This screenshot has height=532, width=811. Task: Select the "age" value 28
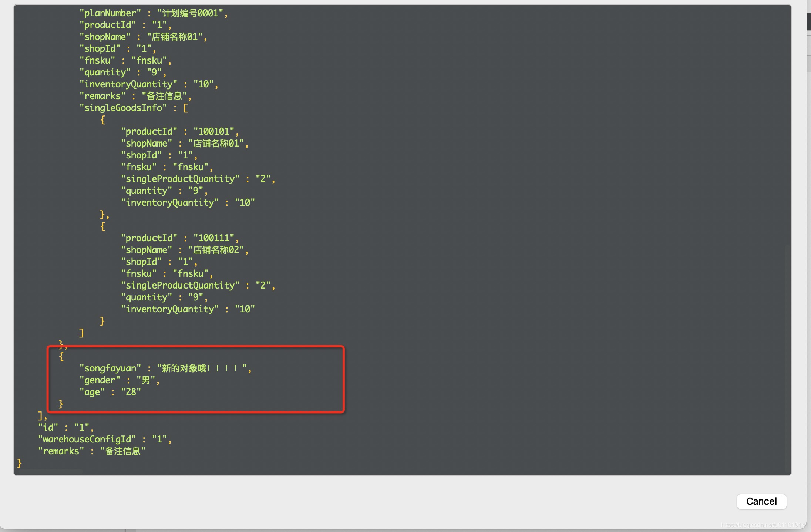131,392
